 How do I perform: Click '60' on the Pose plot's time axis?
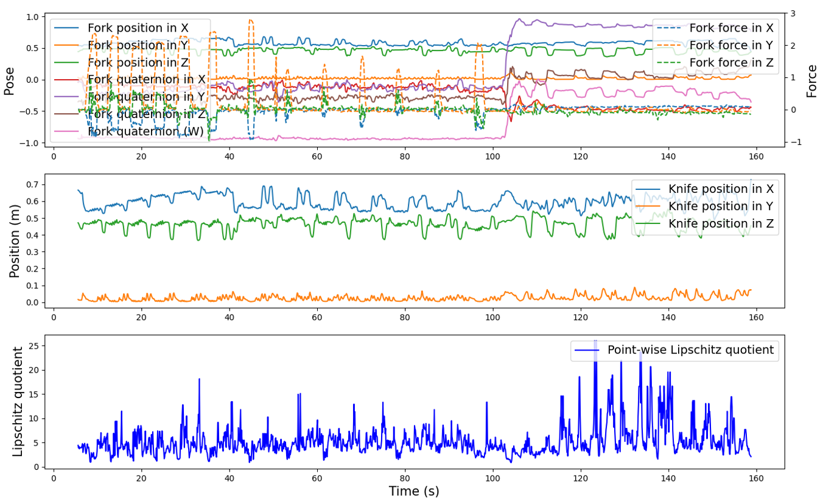[317, 156]
